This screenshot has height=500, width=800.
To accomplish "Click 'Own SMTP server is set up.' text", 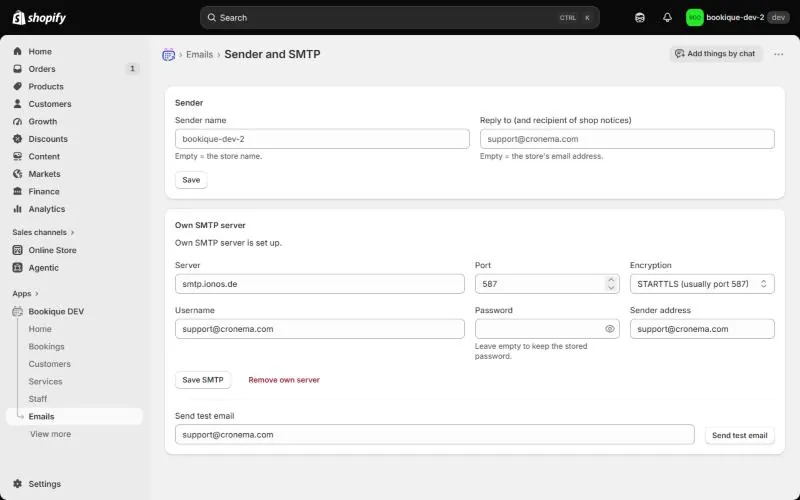I will [x=228, y=243].
